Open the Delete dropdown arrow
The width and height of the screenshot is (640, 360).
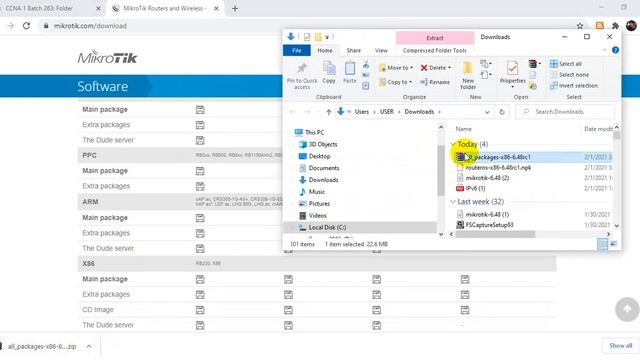click(x=449, y=68)
